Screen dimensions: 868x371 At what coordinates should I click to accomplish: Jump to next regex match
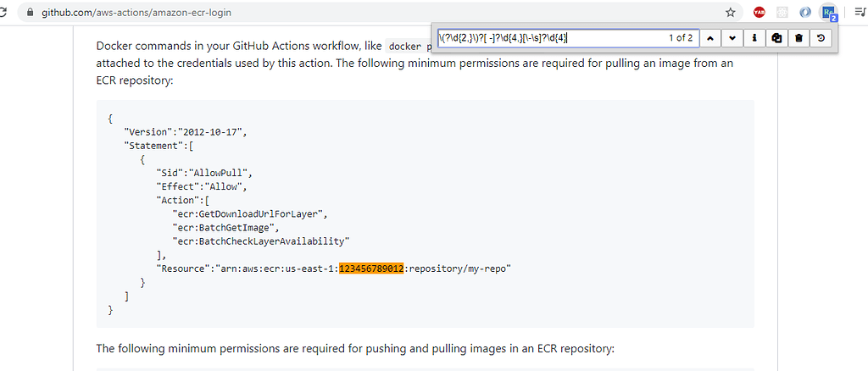[732, 38]
